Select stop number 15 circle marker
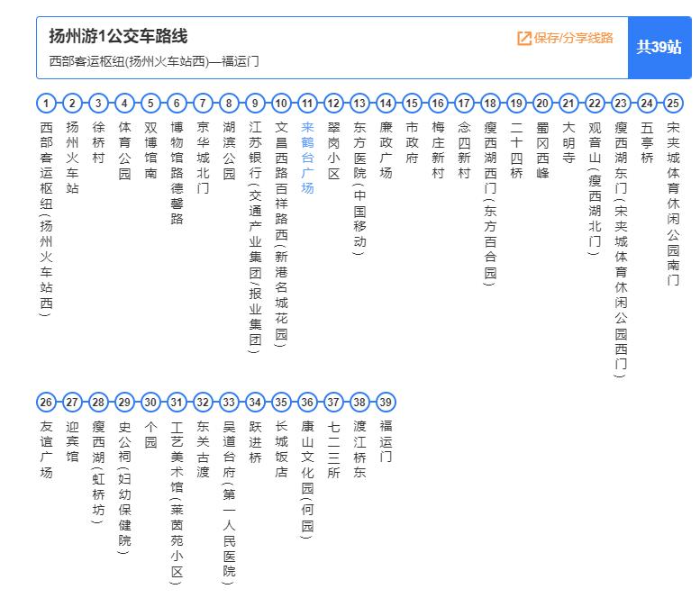 click(412, 104)
